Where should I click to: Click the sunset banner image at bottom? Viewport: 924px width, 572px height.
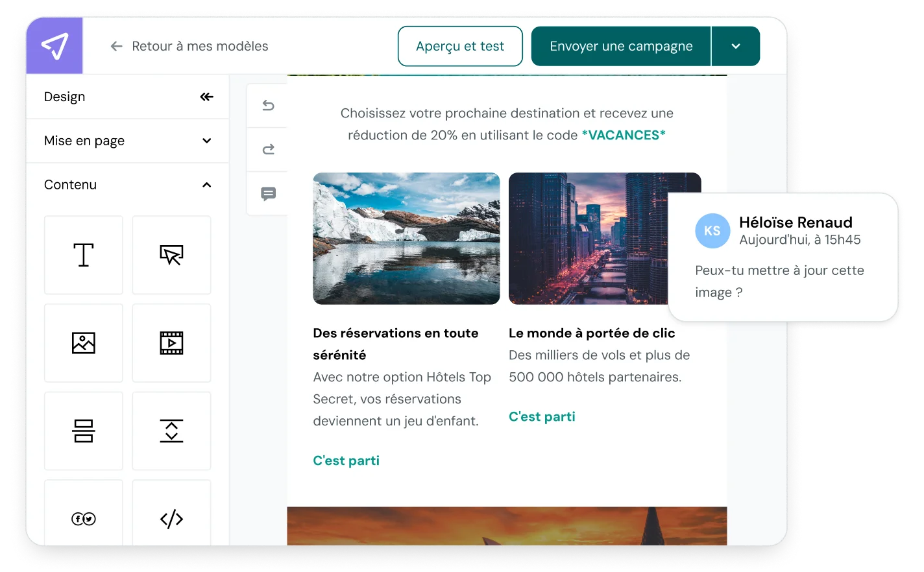coord(507,526)
